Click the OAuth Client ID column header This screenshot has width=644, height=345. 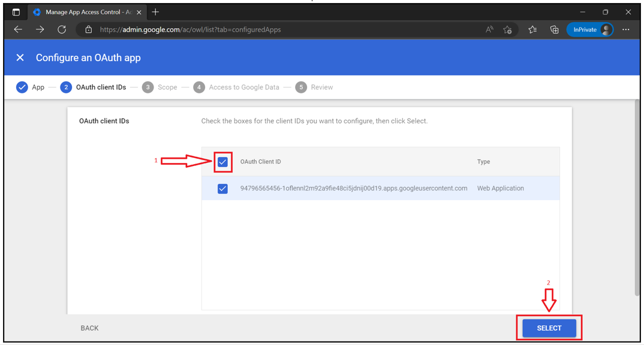[x=260, y=162]
